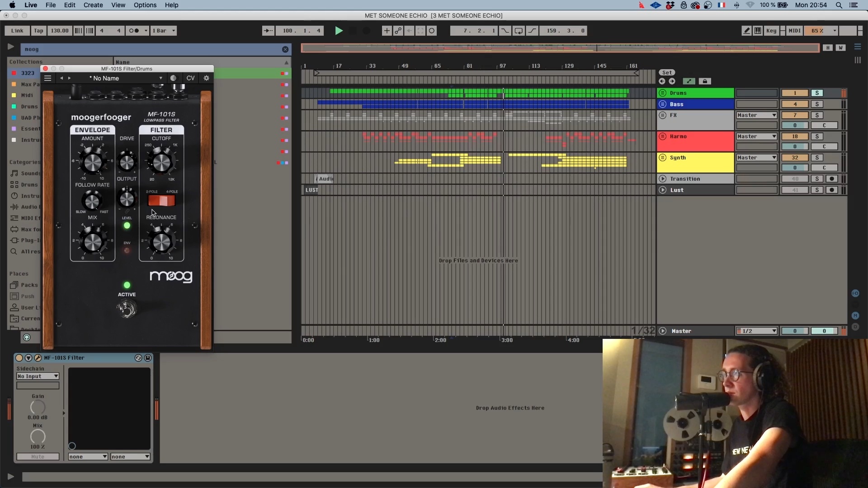The width and height of the screenshot is (868, 488).
Task: Toggle the metronome button
Action: tap(134, 31)
